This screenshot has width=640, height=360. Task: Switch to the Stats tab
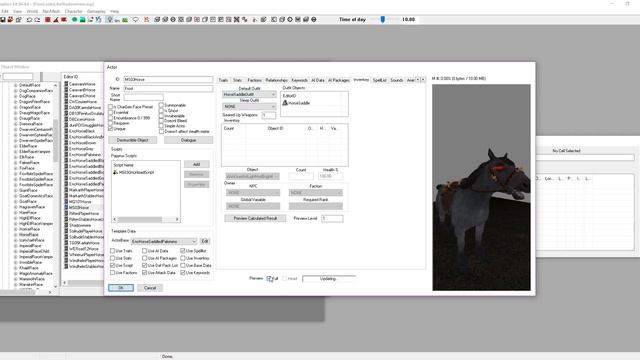(237, 80)
